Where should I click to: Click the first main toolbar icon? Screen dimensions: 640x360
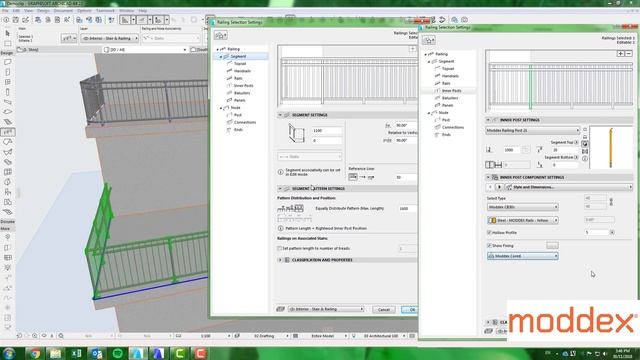6,20
